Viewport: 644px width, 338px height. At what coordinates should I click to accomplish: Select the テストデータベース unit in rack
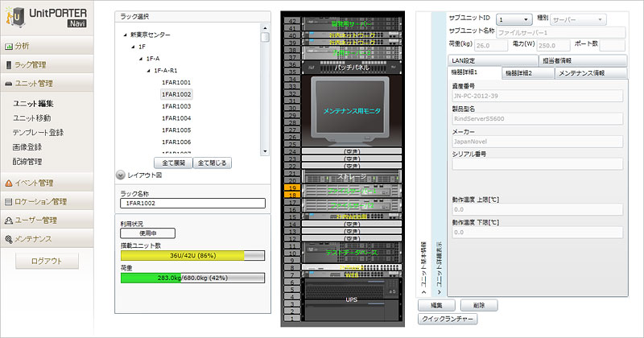point(352,253)
